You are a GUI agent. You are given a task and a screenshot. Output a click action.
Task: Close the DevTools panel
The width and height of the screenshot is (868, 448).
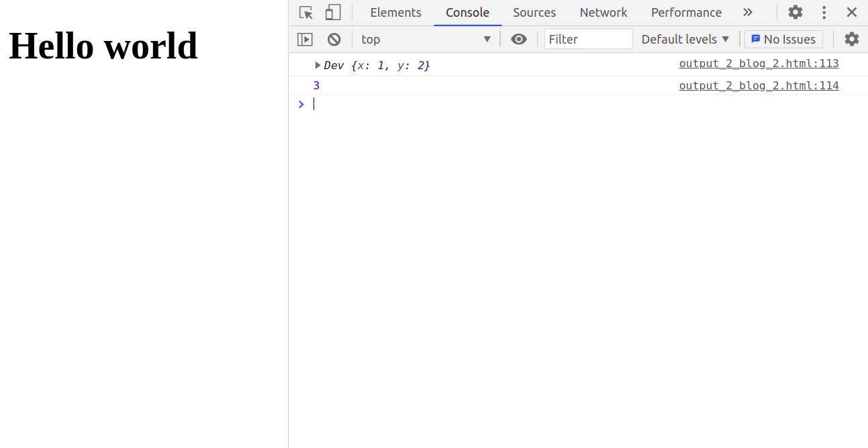tap(851, 13)
